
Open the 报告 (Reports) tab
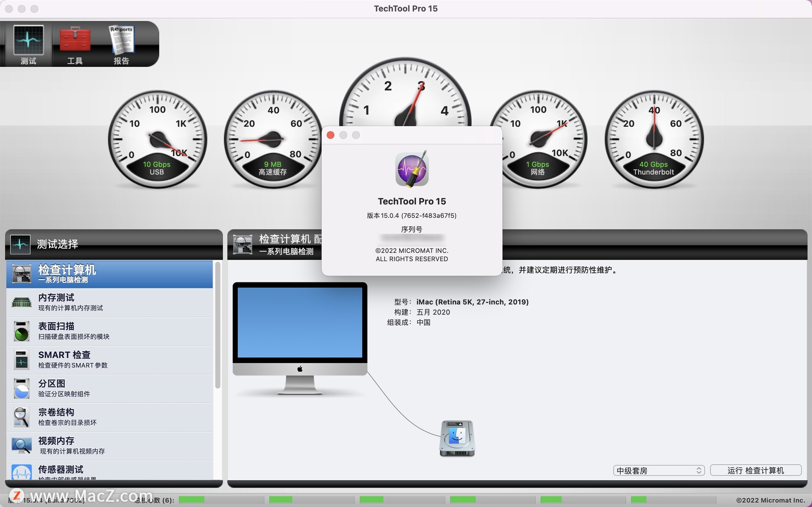pyautogui.click(x=121, y=44)
